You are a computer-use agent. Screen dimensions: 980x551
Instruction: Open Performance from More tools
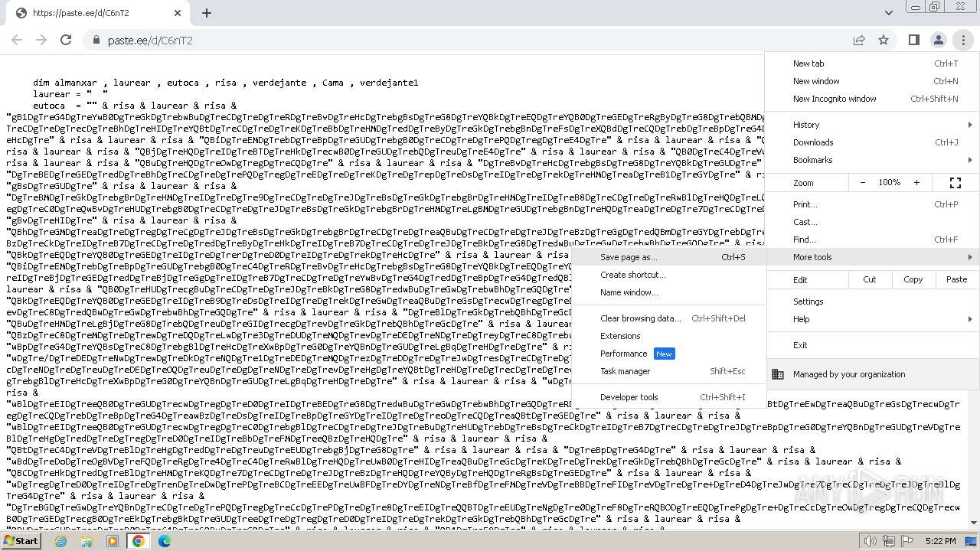pyautogui.click(x=669, y=354)
